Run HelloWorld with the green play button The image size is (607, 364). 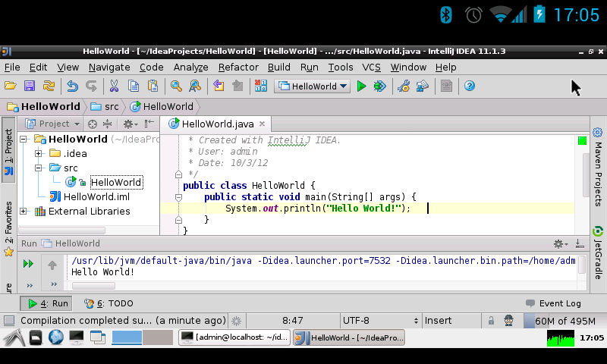tap(362, 86)
